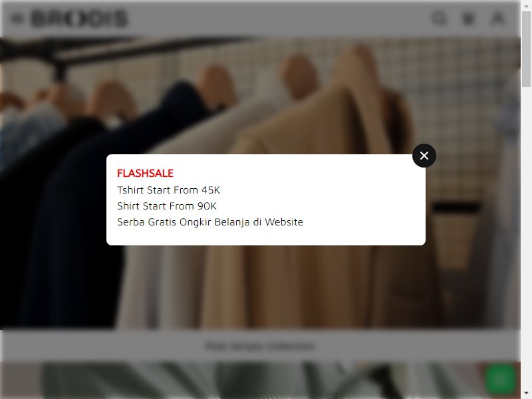Select the red FLASHSALE heading
The width and height of the screenshot is (532, 399).
[x=145, y=174]
